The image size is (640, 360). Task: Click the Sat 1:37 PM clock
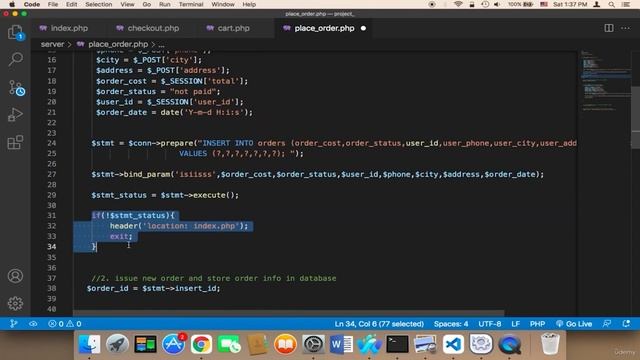[570, 4]
